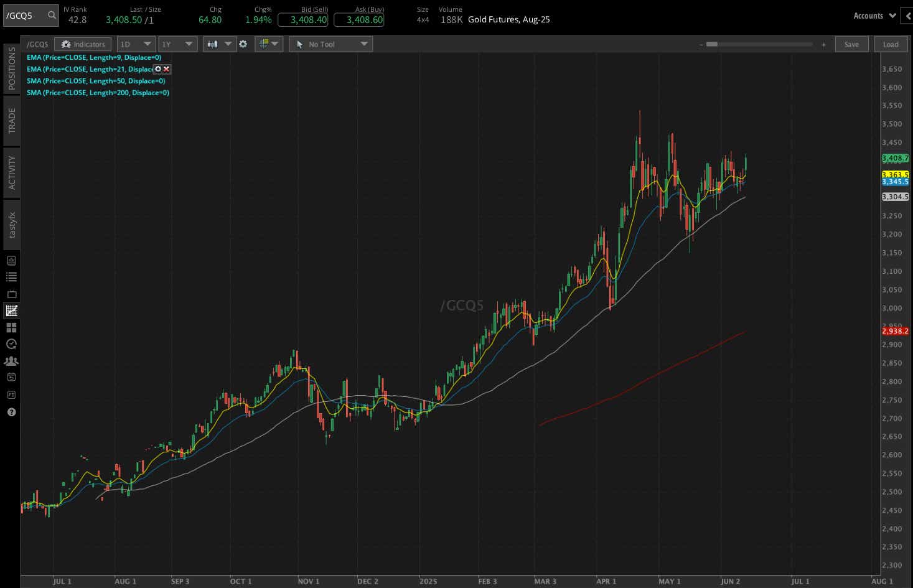Click the Indicators button

click(x=82, y=44)
